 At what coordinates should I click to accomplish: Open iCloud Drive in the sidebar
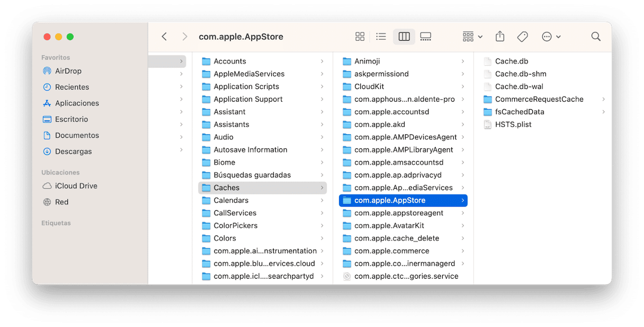[x=69, y=186]
